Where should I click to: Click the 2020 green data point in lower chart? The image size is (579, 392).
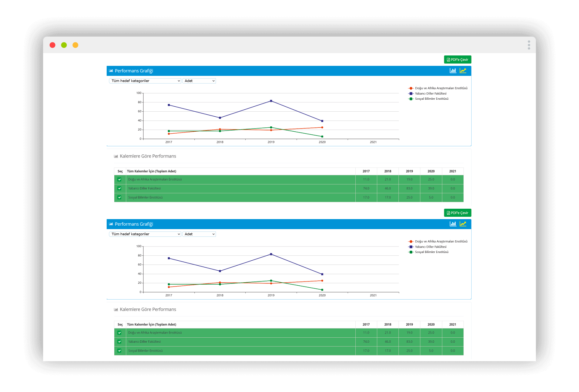pyautogui.click(x=322, y=290)
